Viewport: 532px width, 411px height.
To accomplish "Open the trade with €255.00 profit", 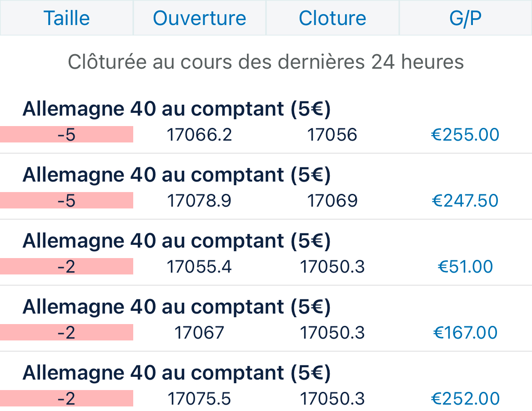I will tap(465, 135).
